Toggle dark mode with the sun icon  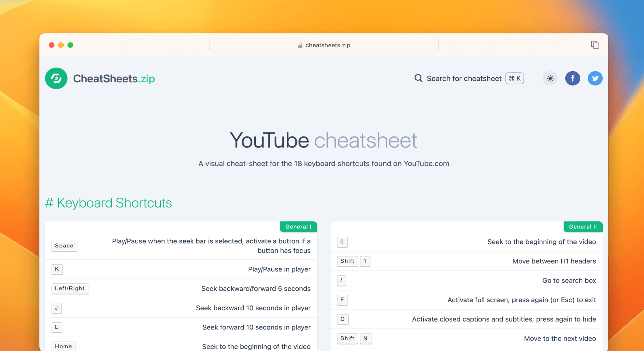550,78
